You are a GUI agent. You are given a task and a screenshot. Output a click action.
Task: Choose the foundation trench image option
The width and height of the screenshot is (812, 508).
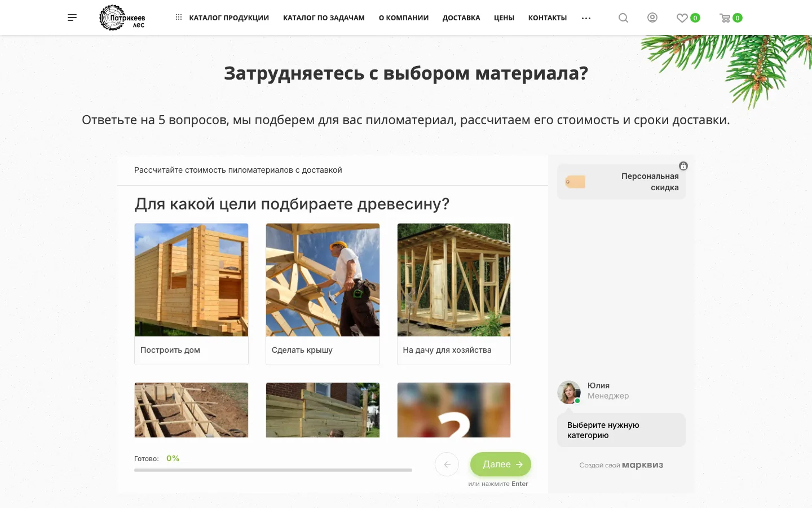pos(191,410)
